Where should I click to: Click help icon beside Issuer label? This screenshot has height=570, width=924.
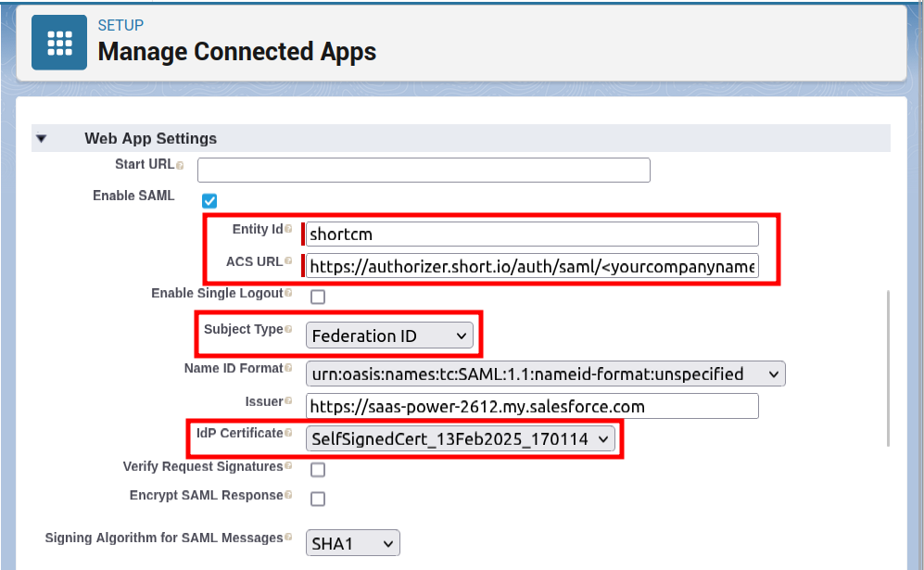click(288, 401)
